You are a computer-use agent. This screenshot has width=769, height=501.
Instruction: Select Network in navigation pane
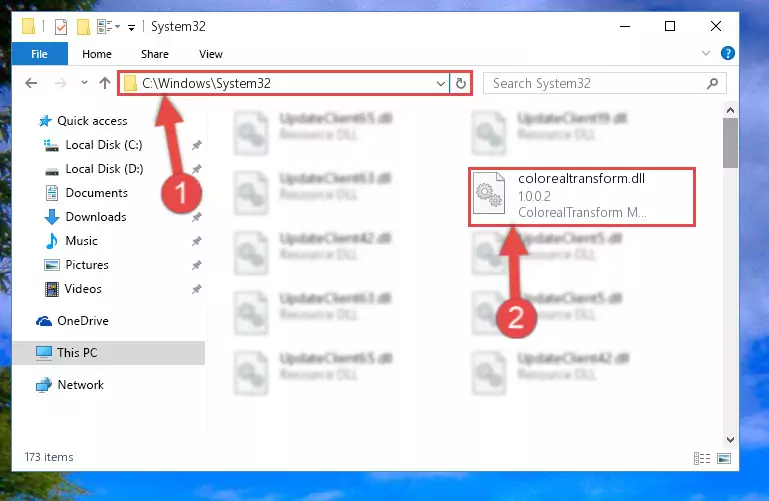pos(80,385)
